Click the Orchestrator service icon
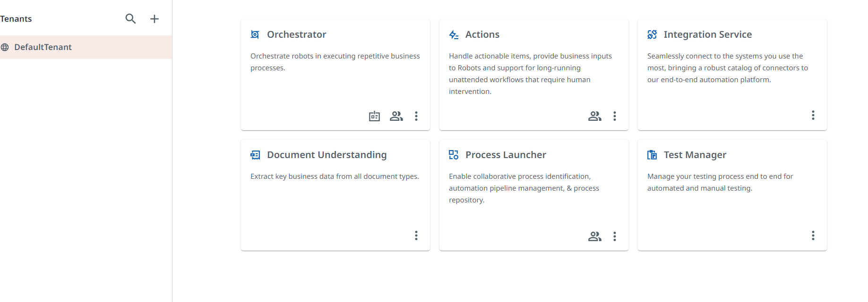Image resolution: width=868 pixels, height=302 pixels. coord(255,34)
